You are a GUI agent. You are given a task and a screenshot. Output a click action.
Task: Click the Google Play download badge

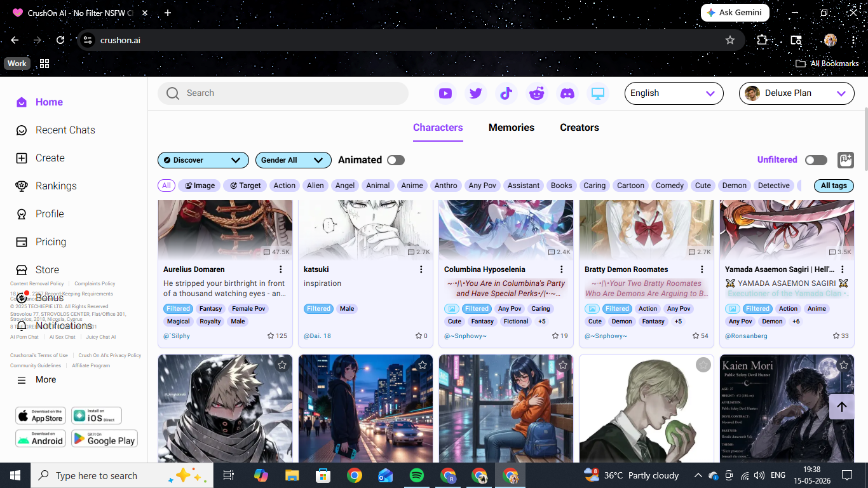click(104, 438)
